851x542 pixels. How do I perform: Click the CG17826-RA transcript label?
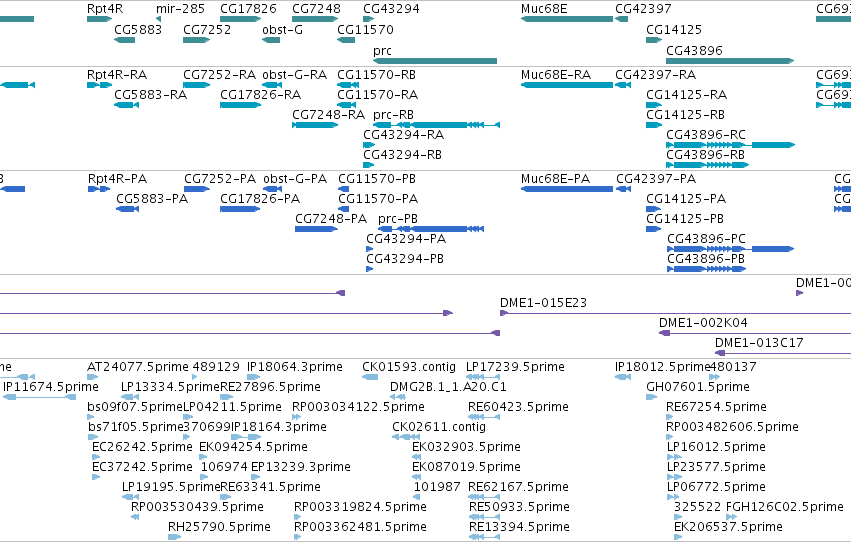260,94
